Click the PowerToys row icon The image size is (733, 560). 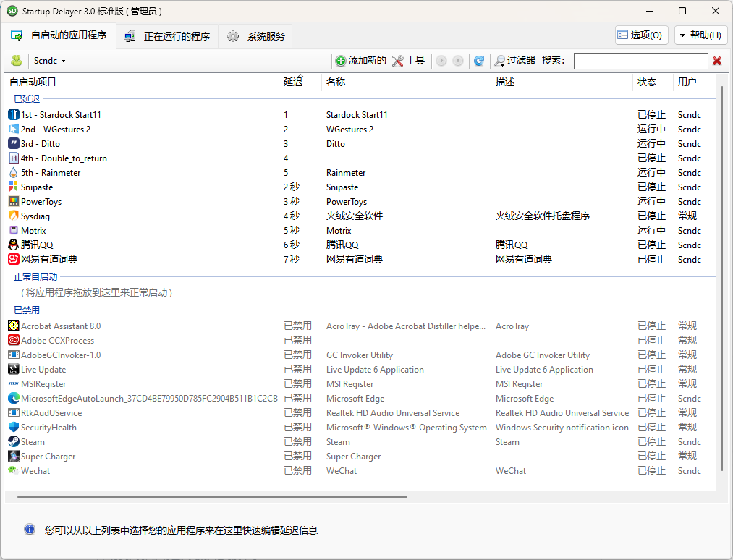click(14, 201)
